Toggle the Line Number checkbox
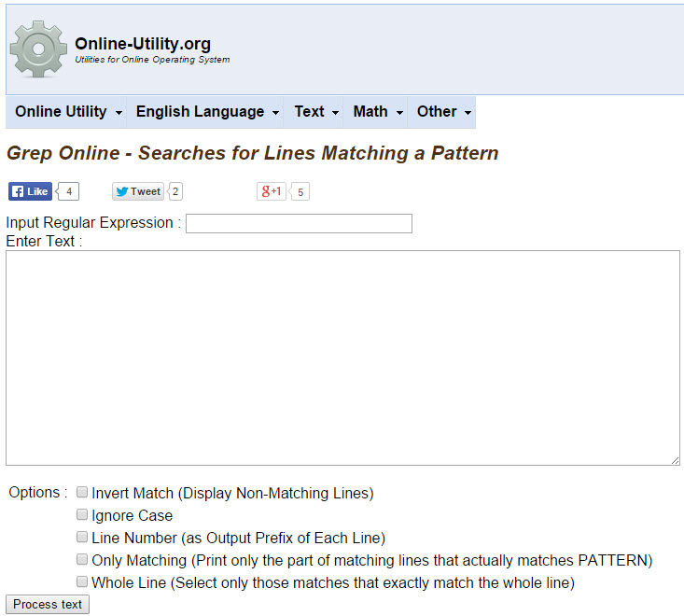 pos(81,537)
